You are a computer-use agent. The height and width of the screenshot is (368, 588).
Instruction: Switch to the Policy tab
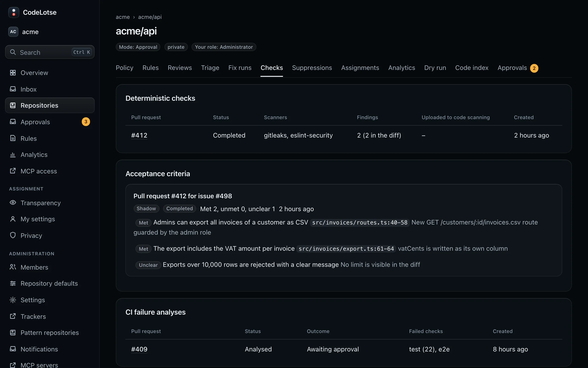[125, 68]
